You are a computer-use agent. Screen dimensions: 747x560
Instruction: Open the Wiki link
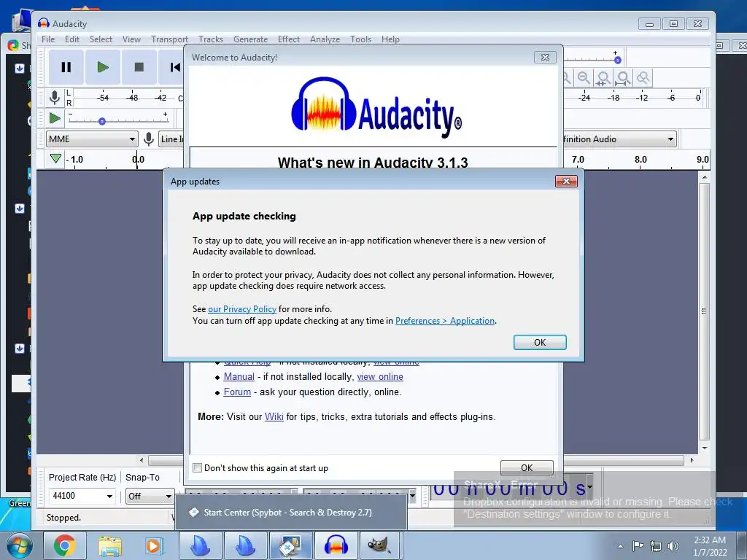274,416
